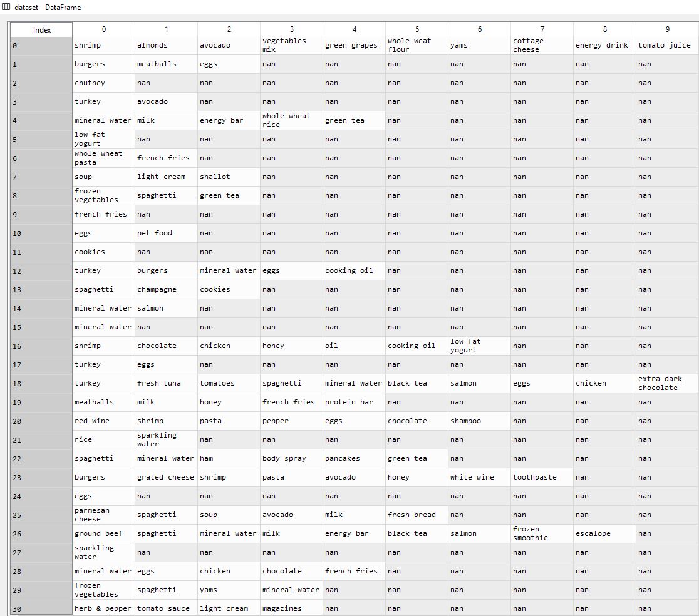699x616 pixels.
Task: Click the champagne cell in row 13
Action: click(157, 289)
